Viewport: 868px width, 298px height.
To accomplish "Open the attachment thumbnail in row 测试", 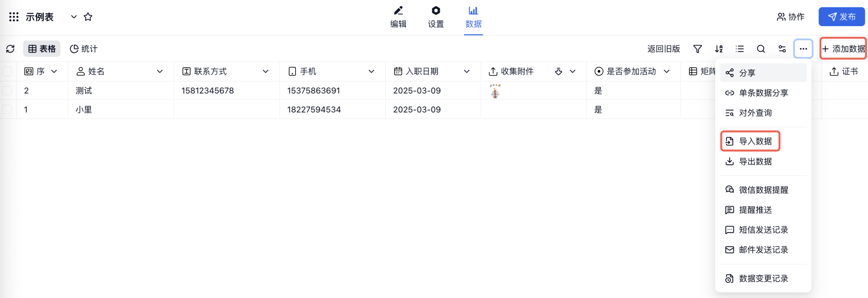I will coord(495,91).
